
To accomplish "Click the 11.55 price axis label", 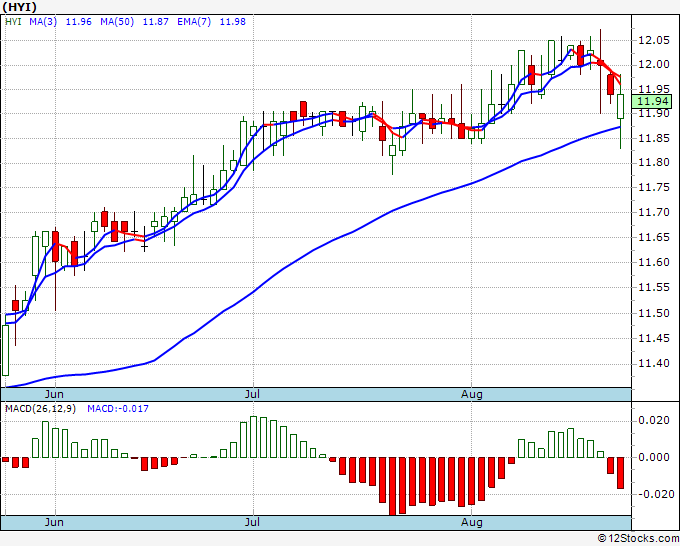I will (654, 288).
